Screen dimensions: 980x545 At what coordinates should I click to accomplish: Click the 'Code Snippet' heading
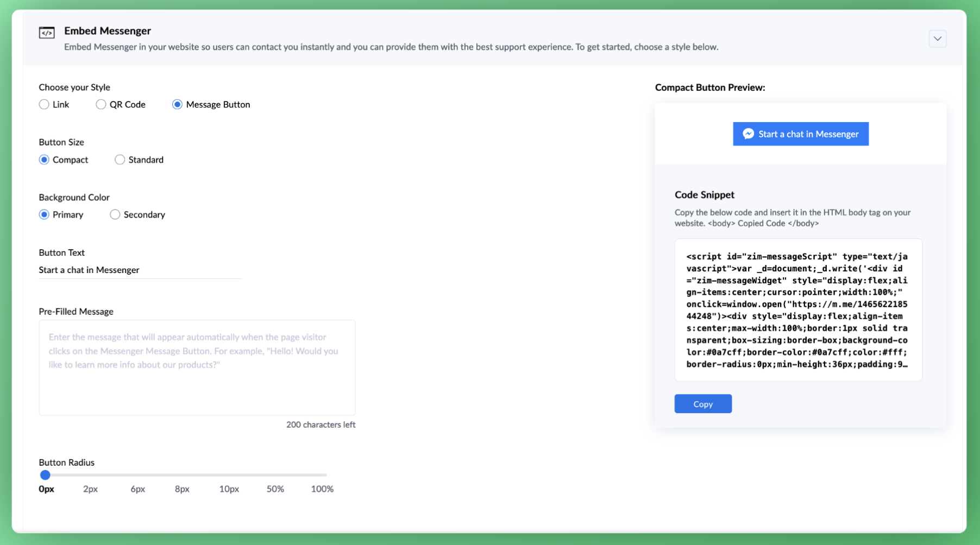pos(704,194)
